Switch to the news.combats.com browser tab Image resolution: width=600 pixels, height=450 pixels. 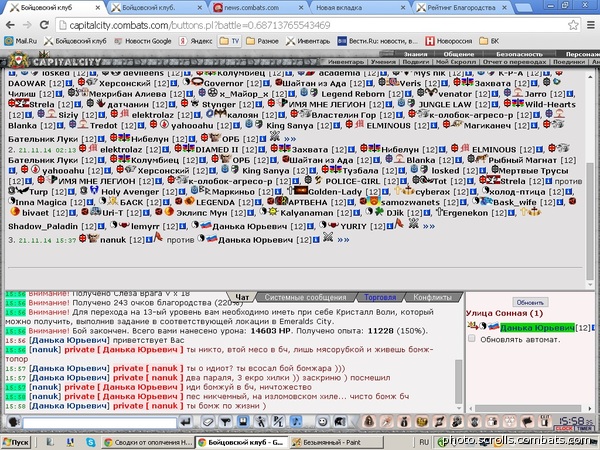[x=259, y=8]
